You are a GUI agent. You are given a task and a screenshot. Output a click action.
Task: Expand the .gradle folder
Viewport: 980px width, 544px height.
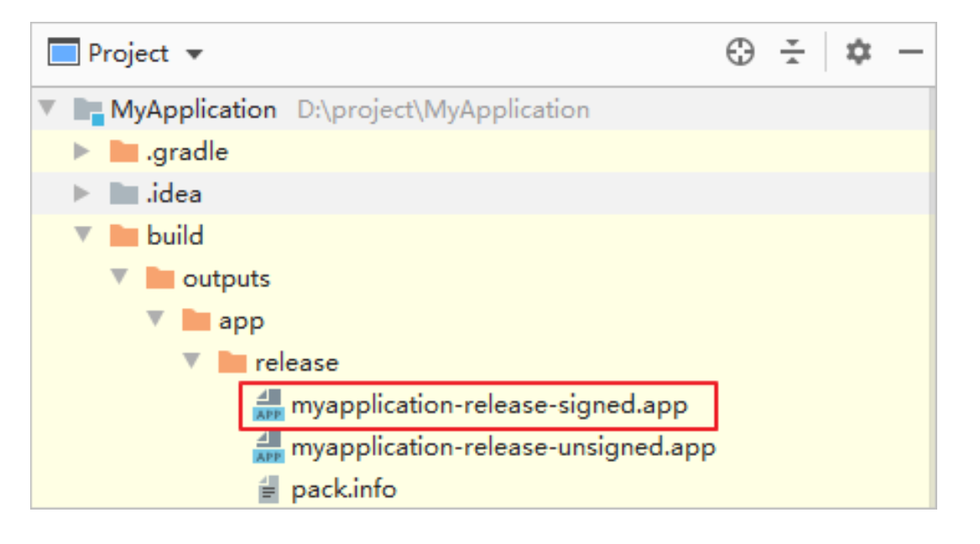click(81, 152)
